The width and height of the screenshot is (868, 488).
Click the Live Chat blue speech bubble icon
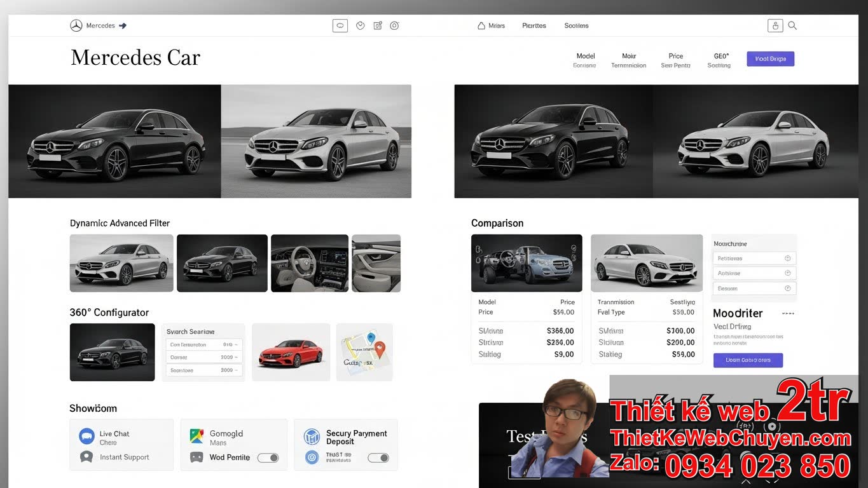click(x=86, y=435)
